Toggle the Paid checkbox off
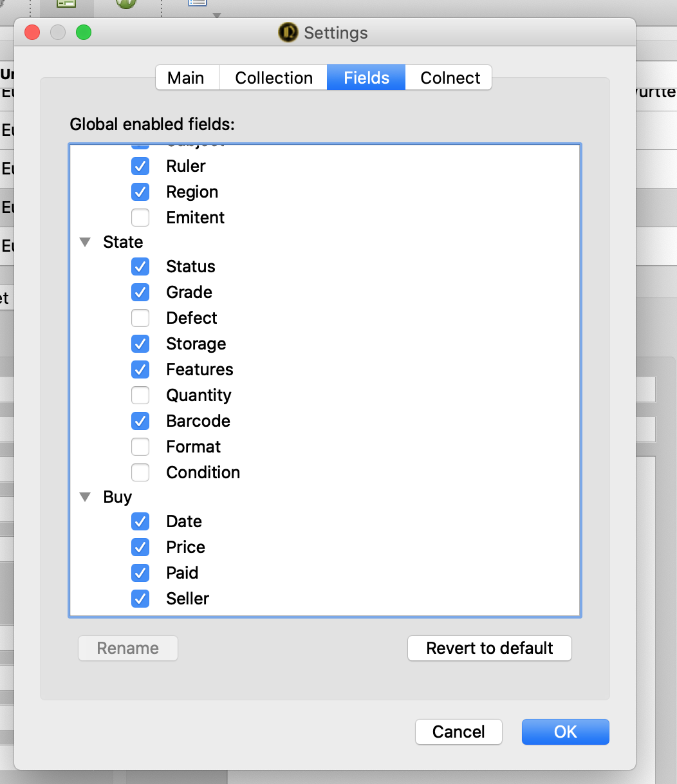The image size is (677, 784). 140,573
